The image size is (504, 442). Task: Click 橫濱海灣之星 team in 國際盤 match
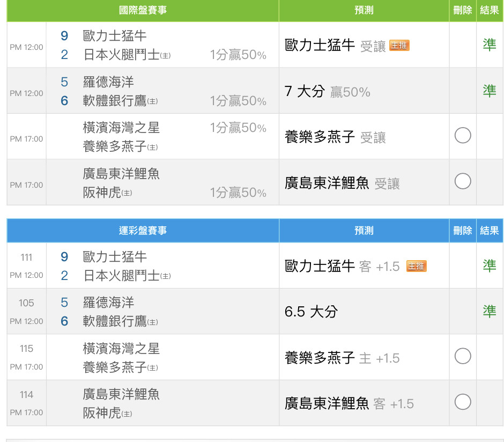[121, 128]
